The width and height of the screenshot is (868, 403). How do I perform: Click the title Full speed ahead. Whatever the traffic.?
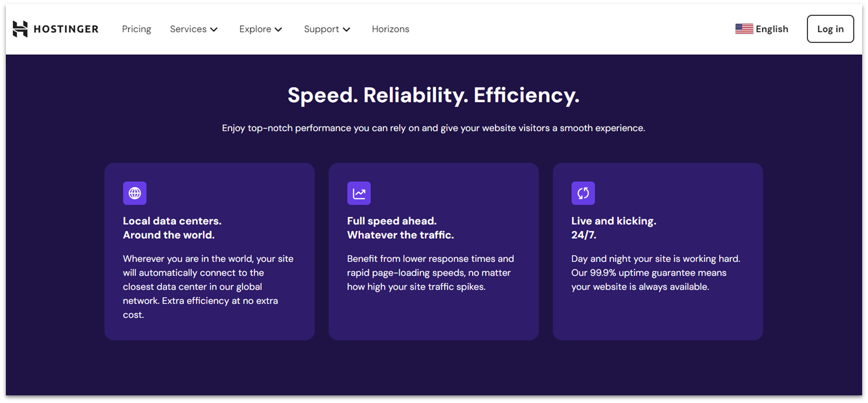[x=400, y=228]
